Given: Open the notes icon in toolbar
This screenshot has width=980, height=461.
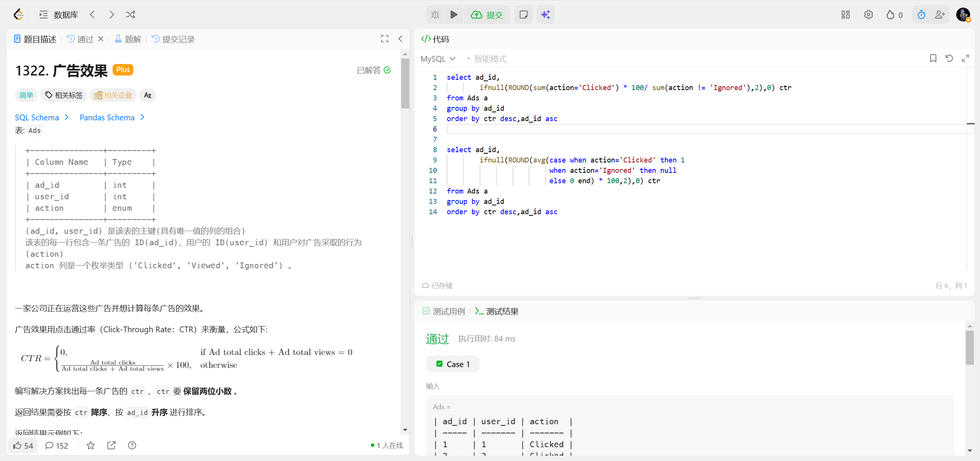Looking at the screenshot, I should [x=523, y=15].
